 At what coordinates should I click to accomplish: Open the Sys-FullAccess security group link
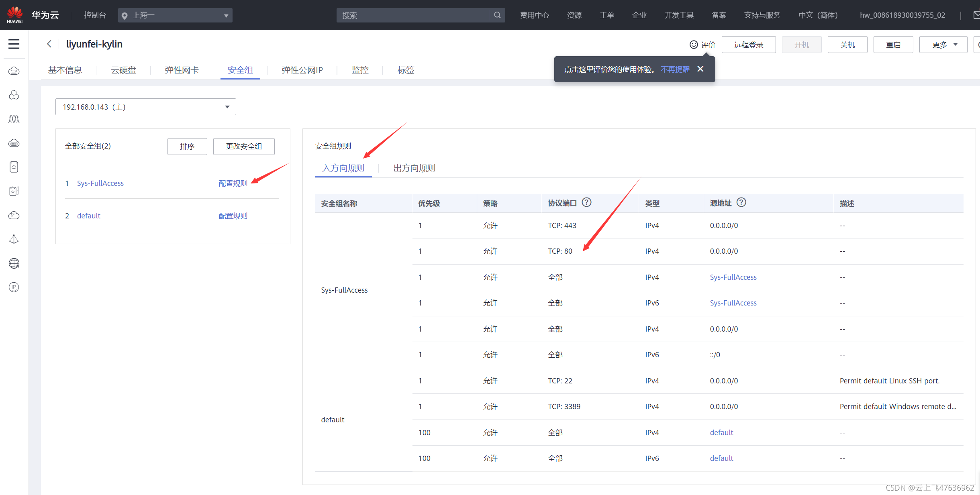click(x=100, y=183)
